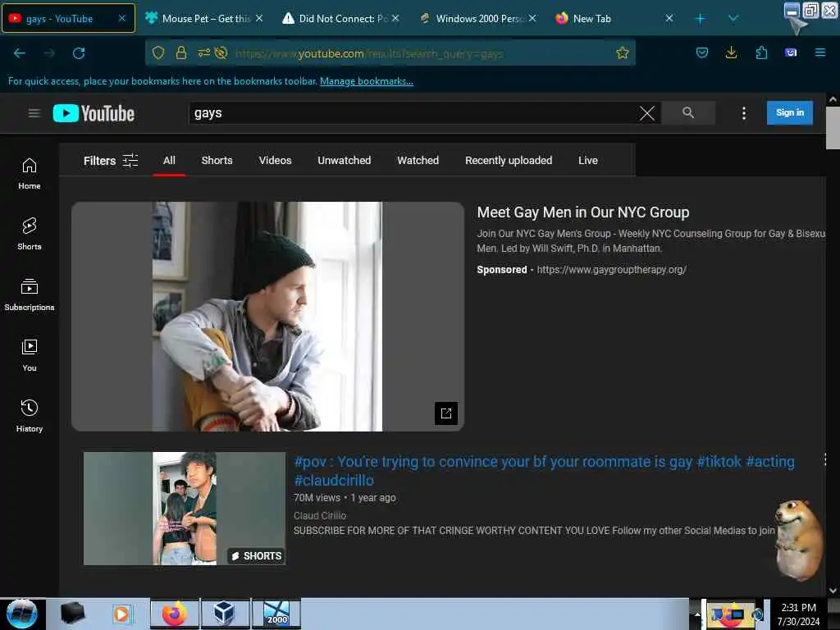
Task: Open the #pov roommate video title
Action: (545, 470)
